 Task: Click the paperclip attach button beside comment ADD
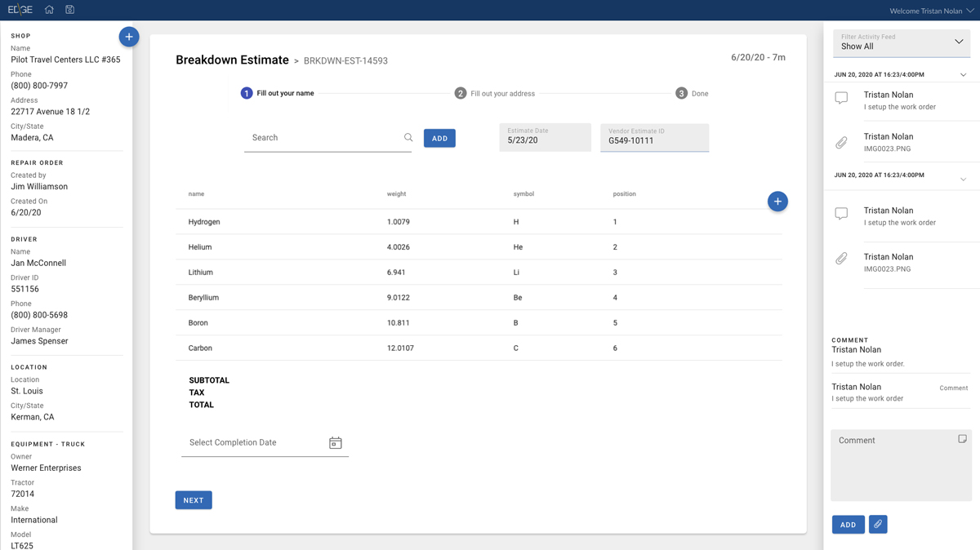click(878, 525)
